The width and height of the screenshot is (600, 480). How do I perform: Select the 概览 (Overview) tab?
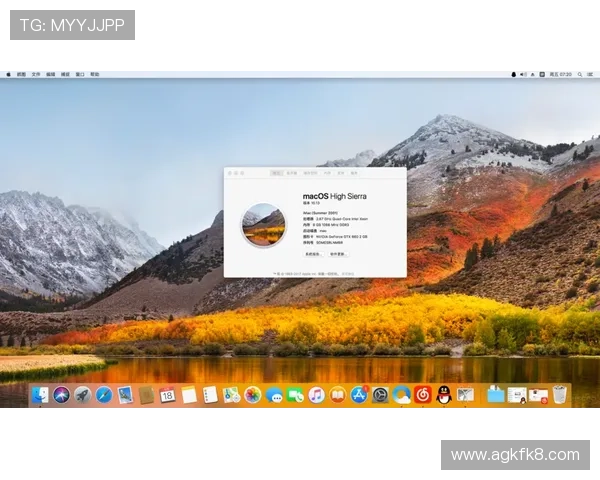(277, 173)
